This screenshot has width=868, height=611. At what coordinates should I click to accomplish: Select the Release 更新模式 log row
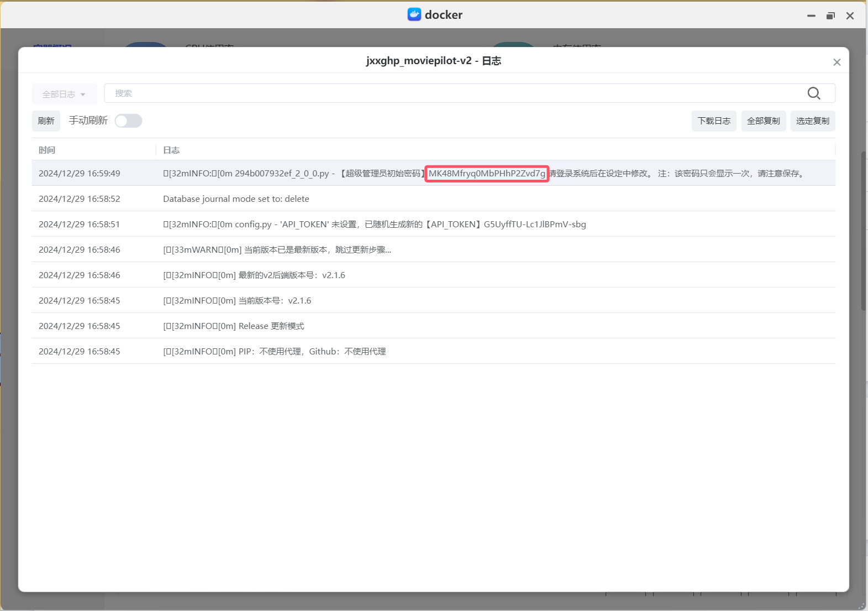(433, 326)
